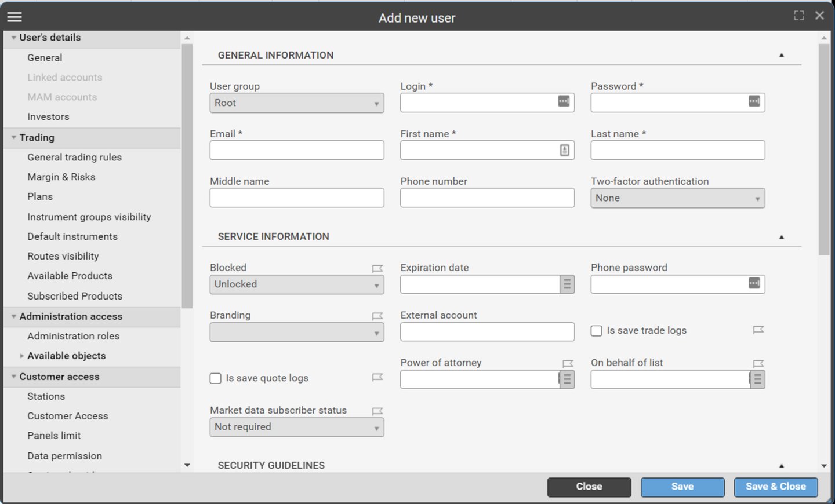Open the Customer Access section in the sidebar
Screen dimensions: 835x504
(67, 415)
